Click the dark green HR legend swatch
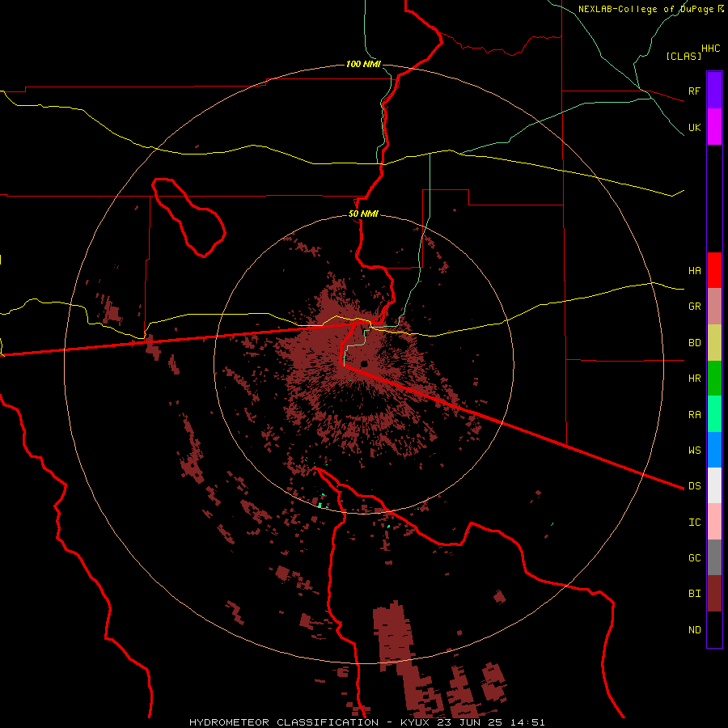 pyautogui.click(x=714, y=379)
